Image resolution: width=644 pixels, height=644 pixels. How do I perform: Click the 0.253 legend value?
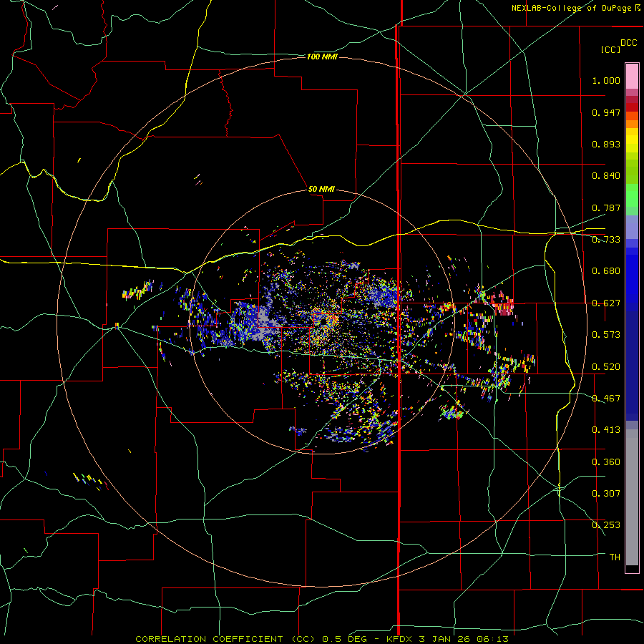pos(606,525)
